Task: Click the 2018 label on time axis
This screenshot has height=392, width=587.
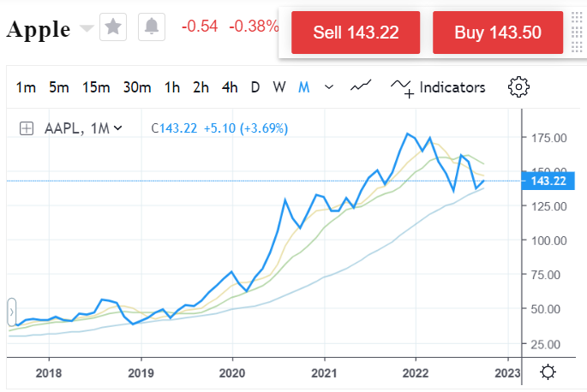Action: [x=49, y=373]
